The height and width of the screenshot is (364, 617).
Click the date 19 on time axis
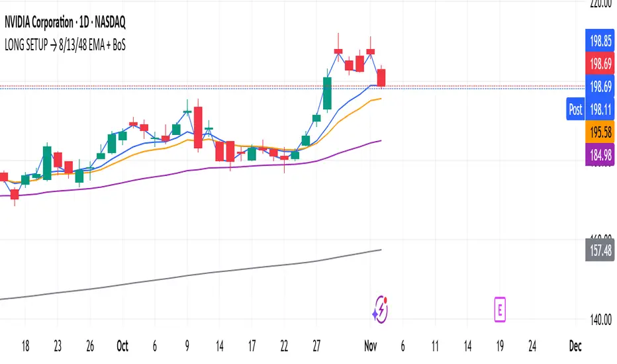tap(500, 346)
